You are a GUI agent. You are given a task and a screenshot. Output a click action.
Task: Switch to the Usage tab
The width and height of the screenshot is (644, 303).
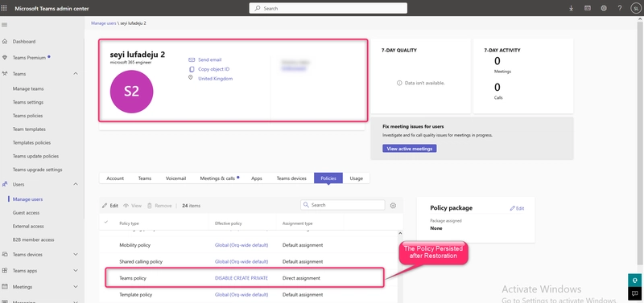tap(356, 178)
